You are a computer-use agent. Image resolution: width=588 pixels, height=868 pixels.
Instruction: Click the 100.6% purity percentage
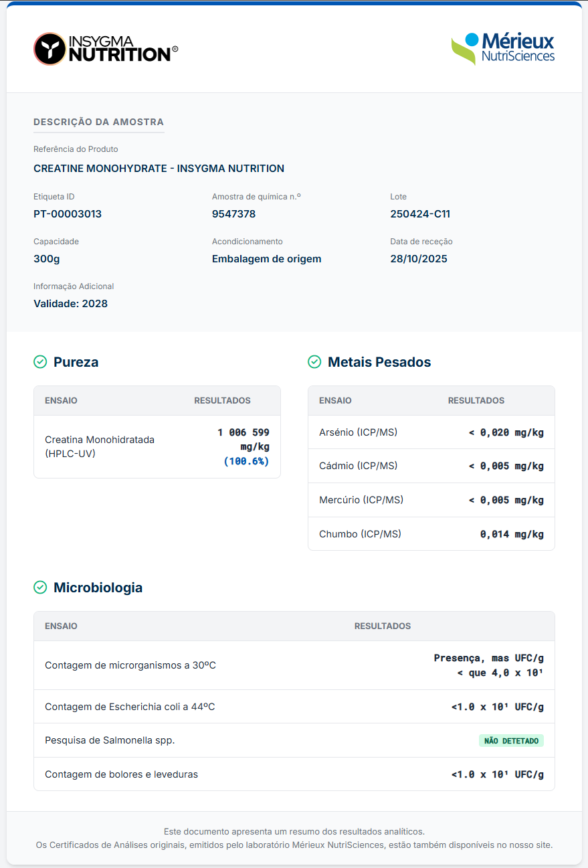[246, 461]
